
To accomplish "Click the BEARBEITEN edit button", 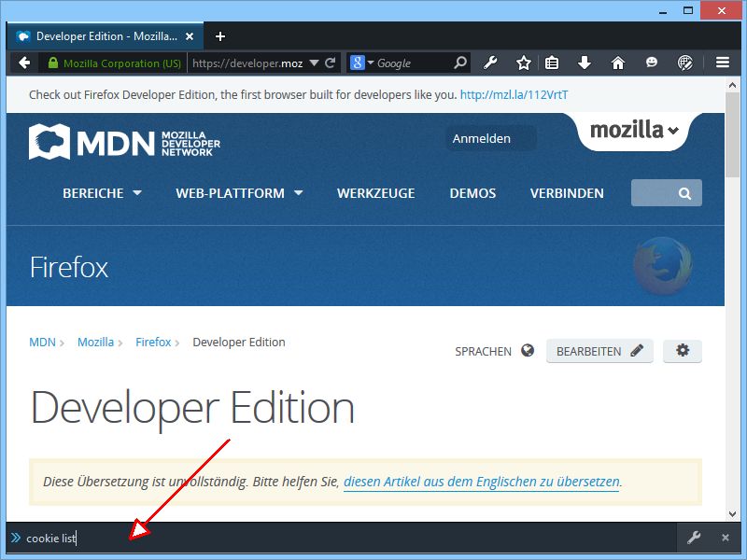I will coord(599,352).
